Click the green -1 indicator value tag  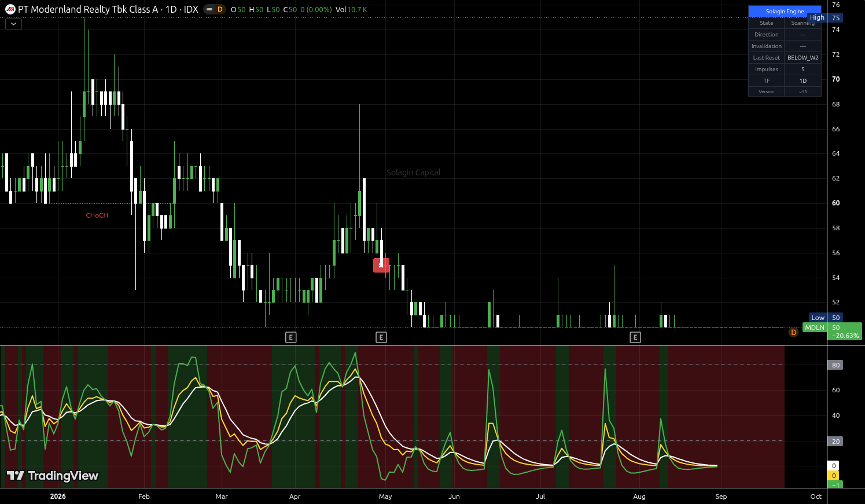click(835, 485)
